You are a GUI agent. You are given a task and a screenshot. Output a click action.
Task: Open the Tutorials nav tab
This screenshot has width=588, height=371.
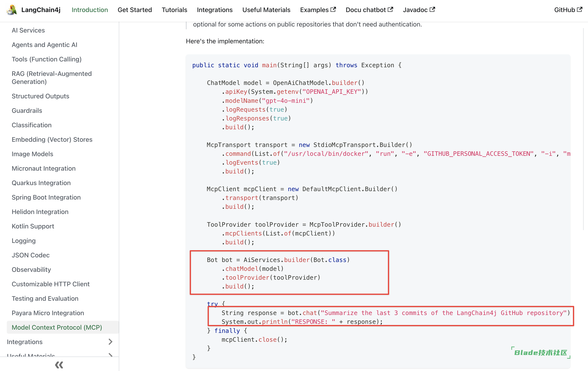tap(174, 10)
